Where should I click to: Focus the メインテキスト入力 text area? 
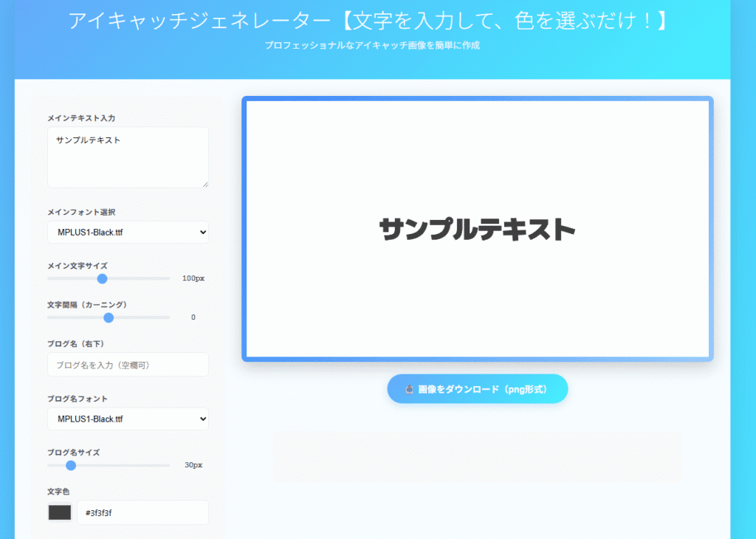[128, 157]
